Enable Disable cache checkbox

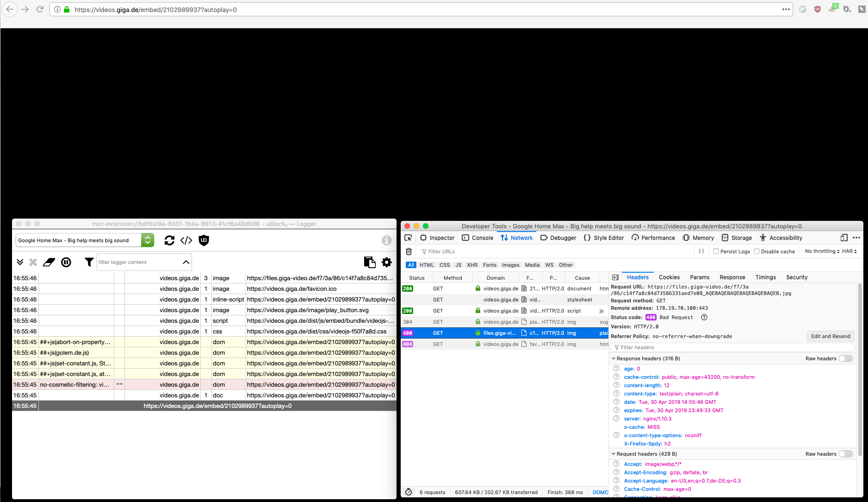click(x=757, y=251)
